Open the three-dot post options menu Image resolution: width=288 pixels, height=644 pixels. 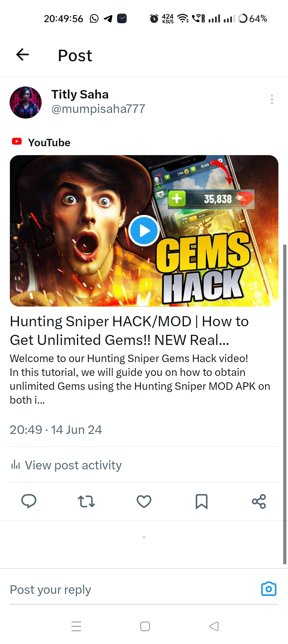tap(272, 99)
